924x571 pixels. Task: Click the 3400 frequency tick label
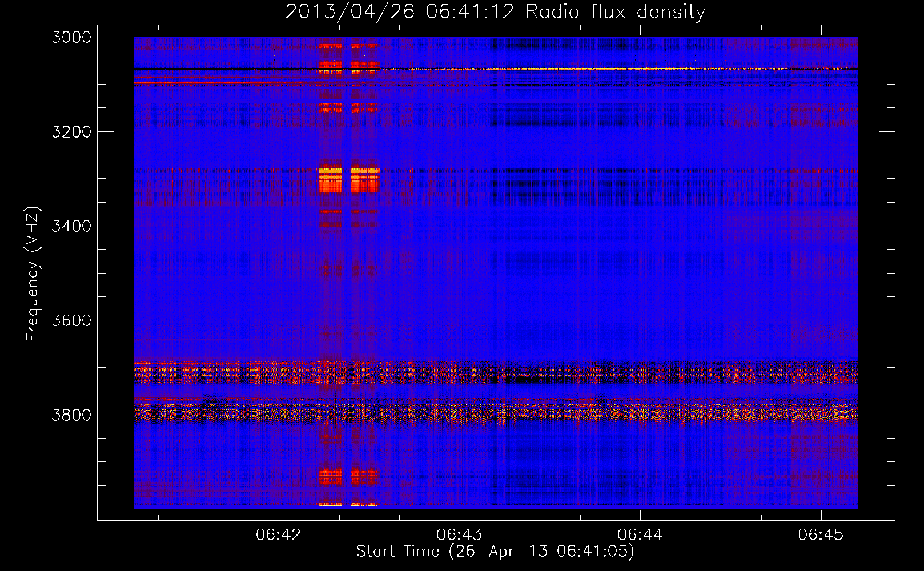click(71, 226)
